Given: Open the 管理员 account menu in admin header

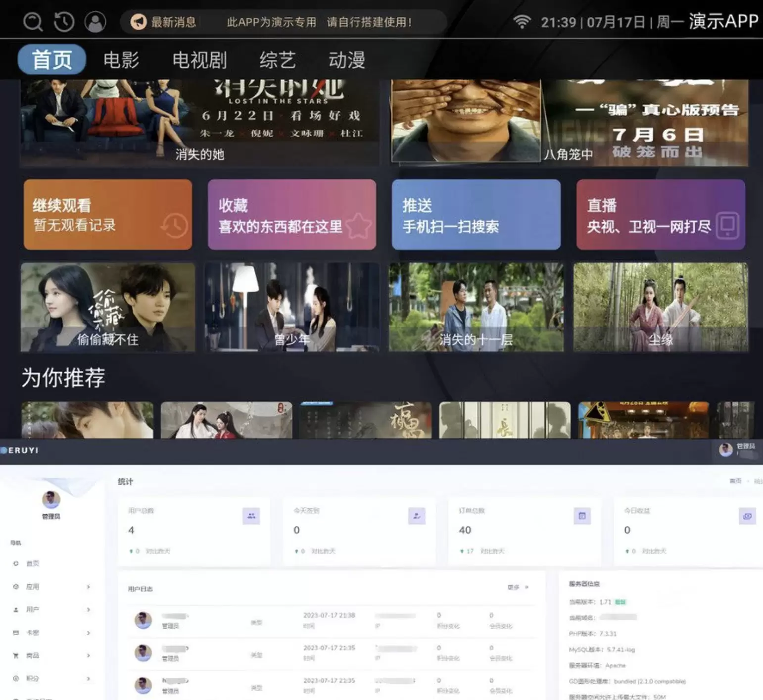Looking at the screenshot, I should 737,450.
